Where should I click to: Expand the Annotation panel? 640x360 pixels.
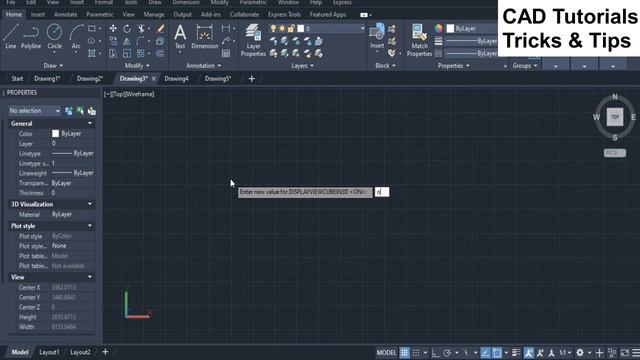[203, 66]
